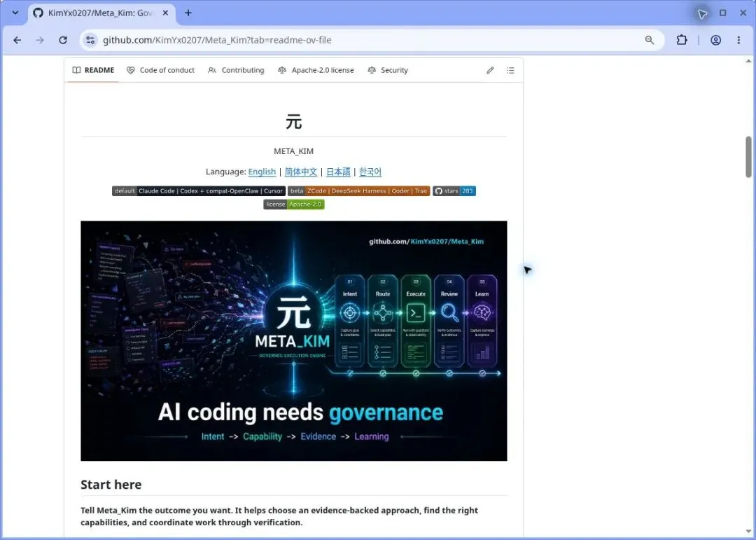Viewport: 756px width, 540px height.
Task: Open the Extensions puzzle icon
Action: pos(682,40)
